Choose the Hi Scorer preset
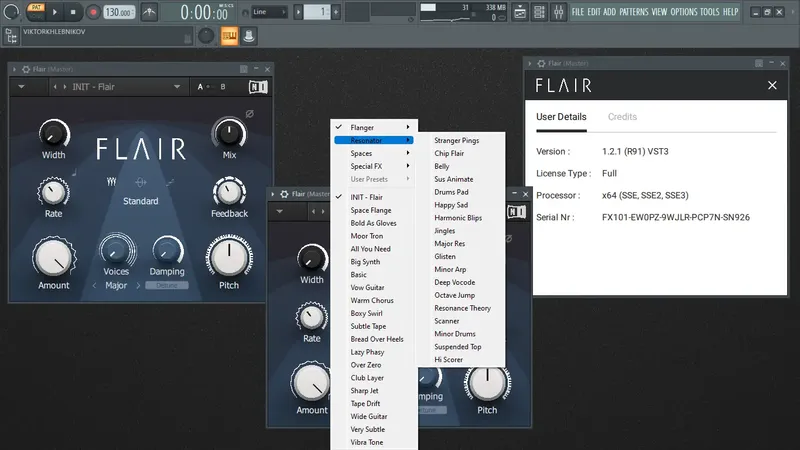Image resolution: width=800 pixels, height=450 pixels. pyautogui.click(x=448, y=360)
